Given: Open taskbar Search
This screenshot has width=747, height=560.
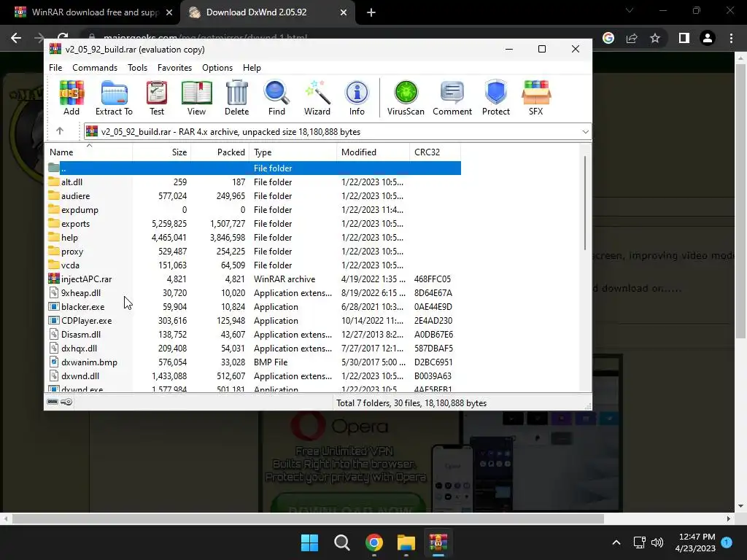Looking at the screenshot, I should (x=341, y=542).
